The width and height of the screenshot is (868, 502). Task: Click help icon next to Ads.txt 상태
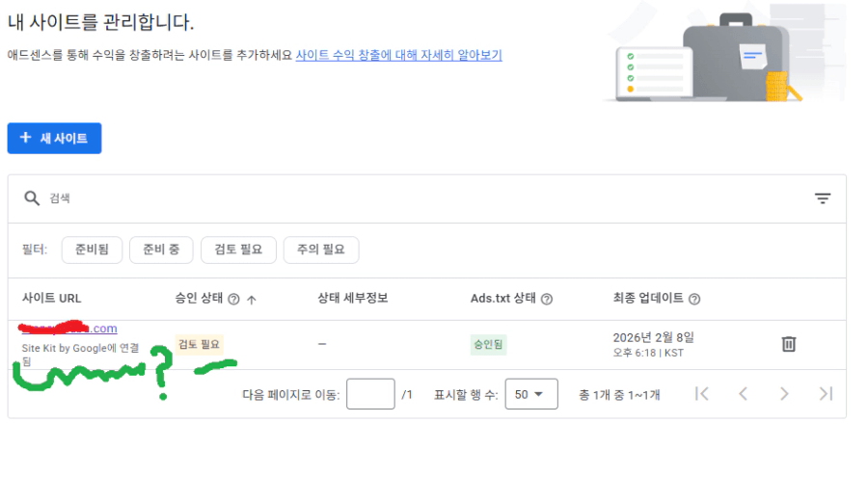point(547,300)
